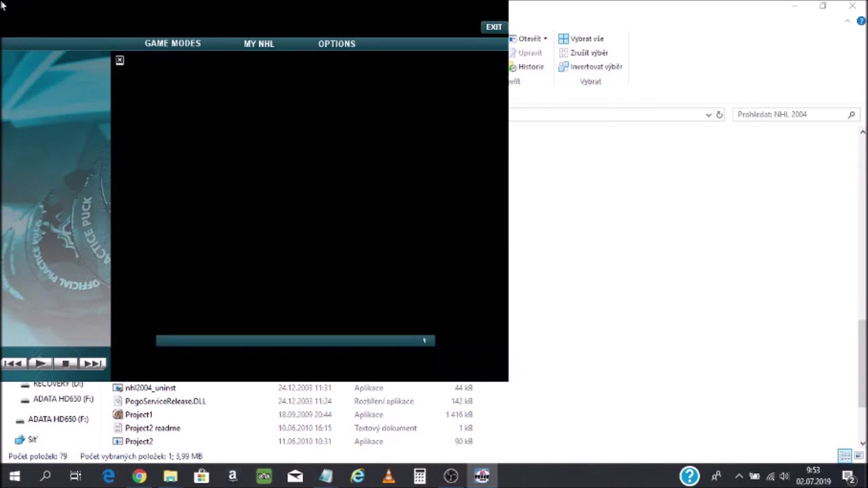Screen dimensions: 868x488
Task: Show hidden system tray icons
Action: [739, 476]
